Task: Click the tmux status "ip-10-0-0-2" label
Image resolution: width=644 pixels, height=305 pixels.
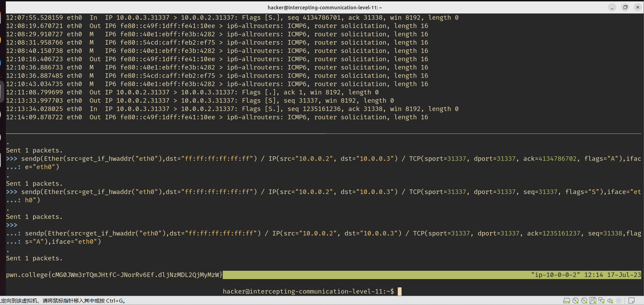Action: 555,275
